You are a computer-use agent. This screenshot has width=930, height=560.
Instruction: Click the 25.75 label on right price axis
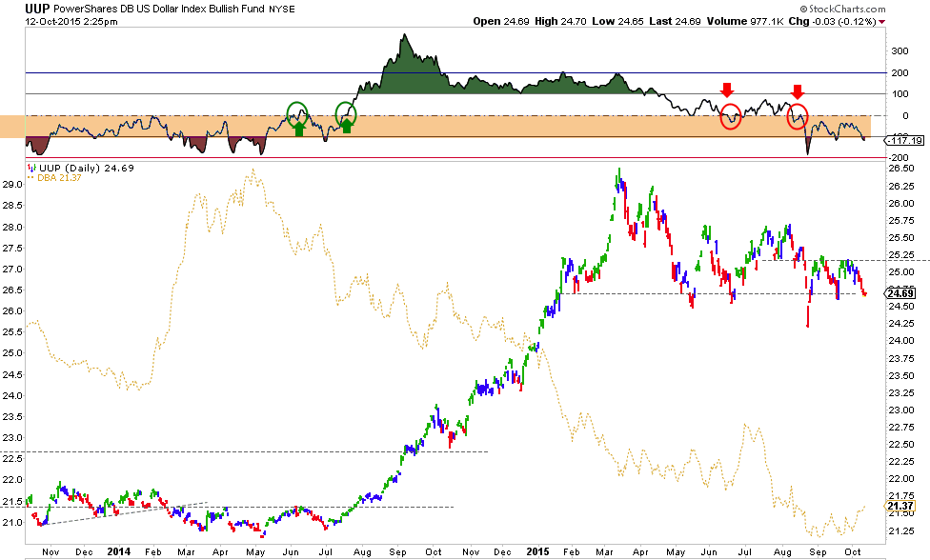901,220
